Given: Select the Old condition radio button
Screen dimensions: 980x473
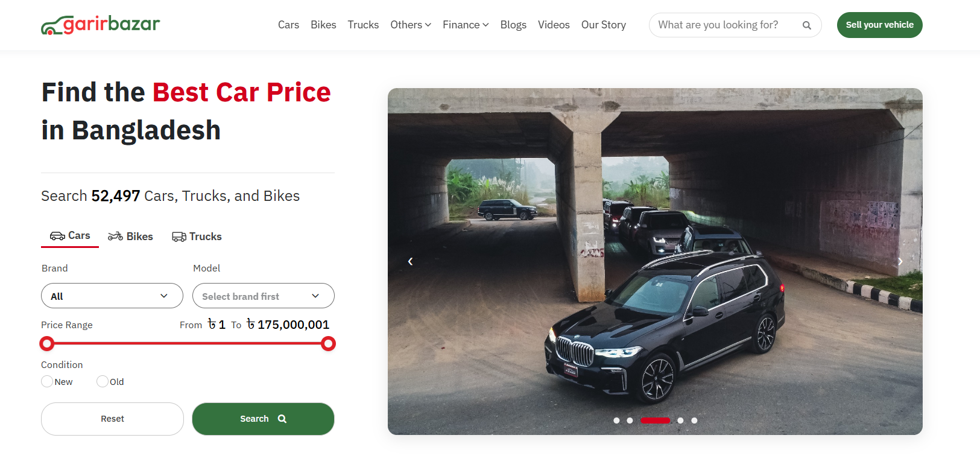Looking at the screenshot, I should (103, 381).
